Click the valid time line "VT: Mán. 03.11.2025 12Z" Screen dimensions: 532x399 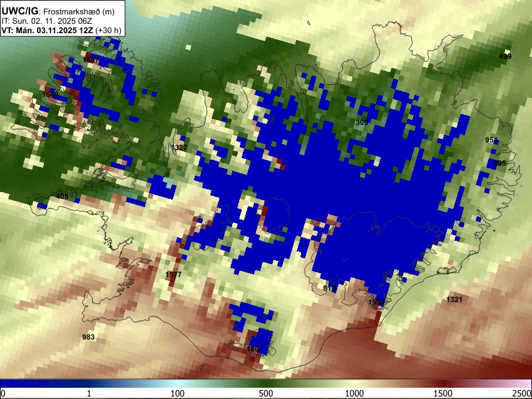(x=47, y=30)
